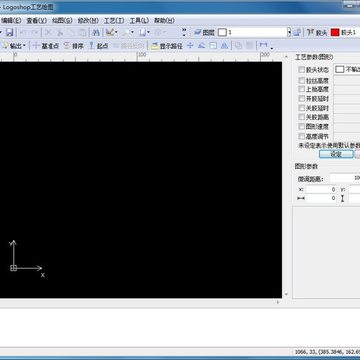The width and height of the screenshot is (360, 360).
Task: Click the Copy icon in toolbar
Action: coord(71,32)
